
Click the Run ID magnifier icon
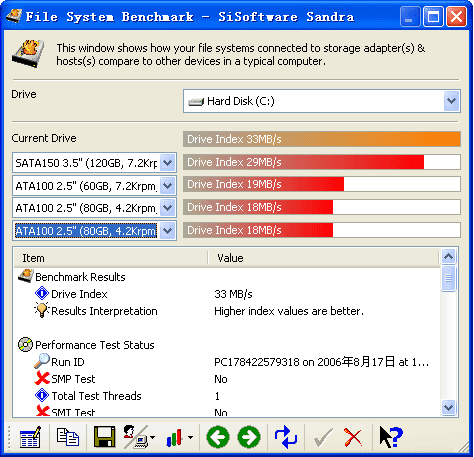42,361
